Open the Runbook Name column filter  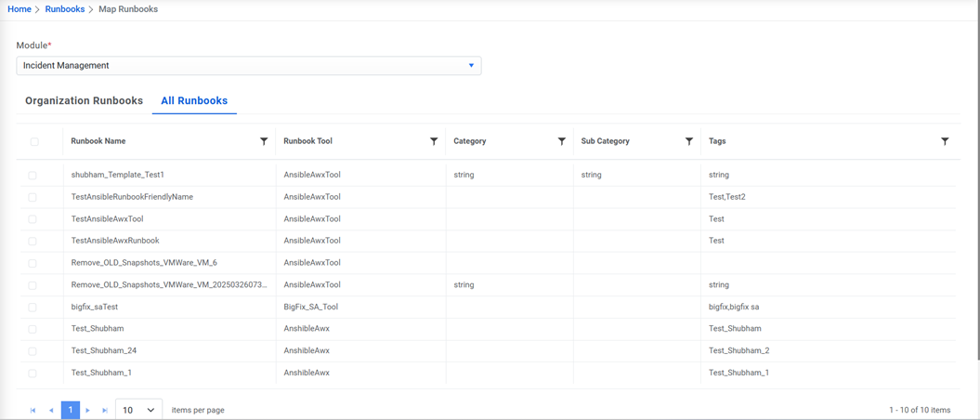click(x=264, y=141)
